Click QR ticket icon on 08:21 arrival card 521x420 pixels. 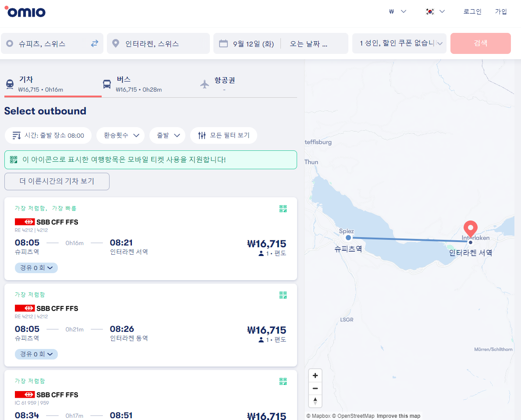click(x=283, y=209)
